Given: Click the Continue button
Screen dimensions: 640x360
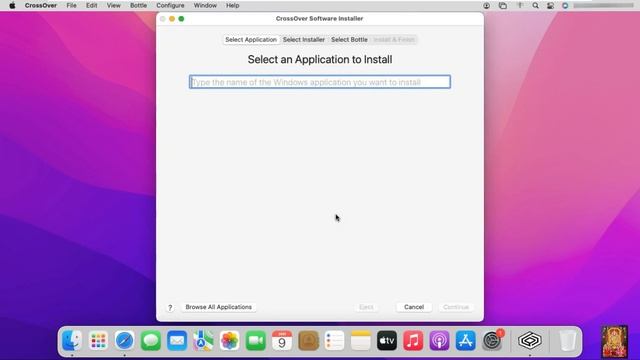Looking at the screenshot, I should pos(456,307).
